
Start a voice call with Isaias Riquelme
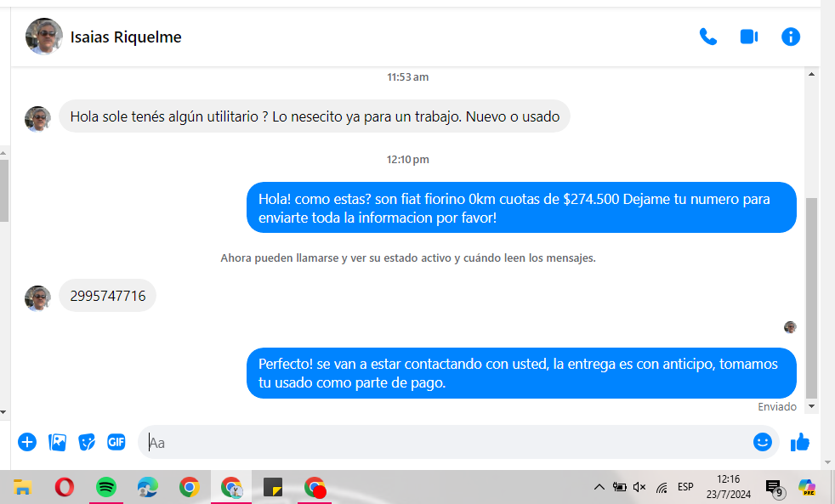tap(707, 37)
